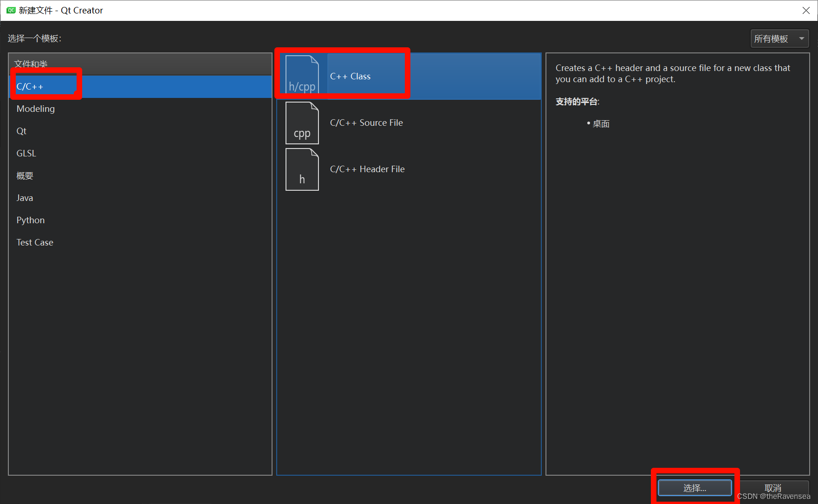818x504 pixels.
Task: Click the 文件和类 group header
Action: tap(140, 64)
